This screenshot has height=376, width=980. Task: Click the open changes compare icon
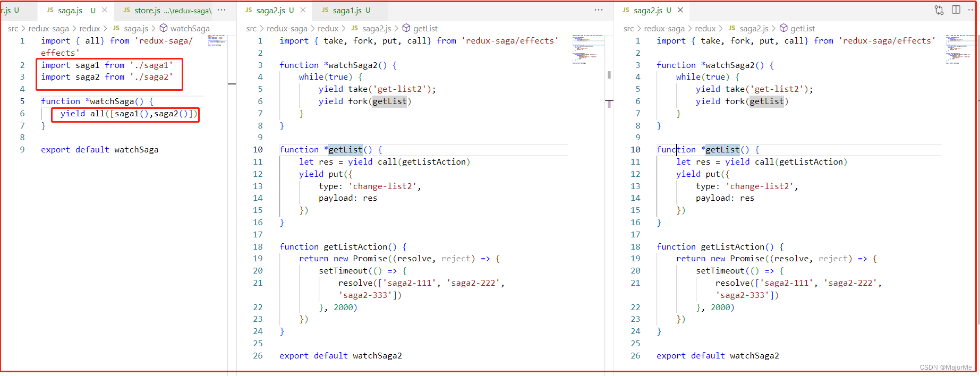pos(939,10)
